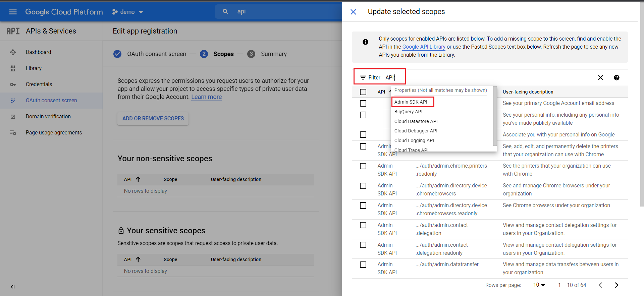Close the Update selected scopes panel

tap(353, 12)
